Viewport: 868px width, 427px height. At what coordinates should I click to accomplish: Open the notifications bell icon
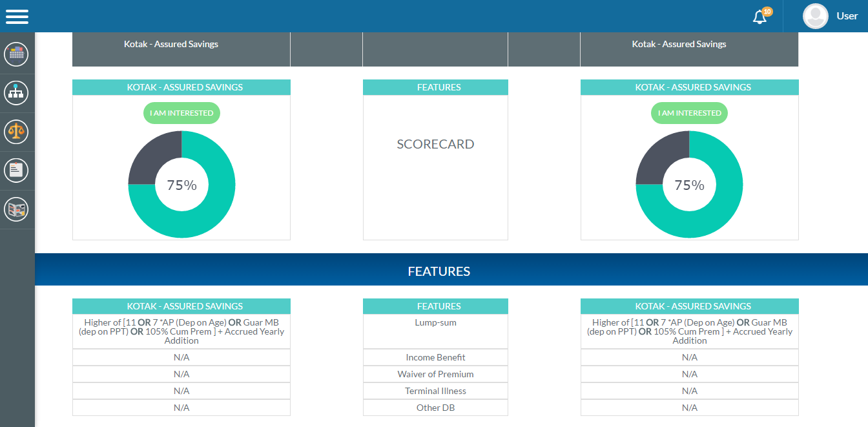(x=760, y=17)
